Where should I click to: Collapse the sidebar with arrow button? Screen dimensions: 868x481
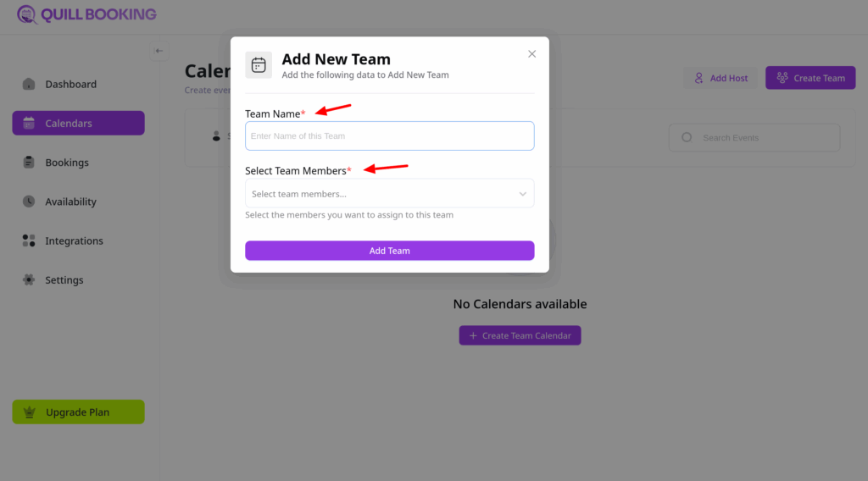pos(159,51)
